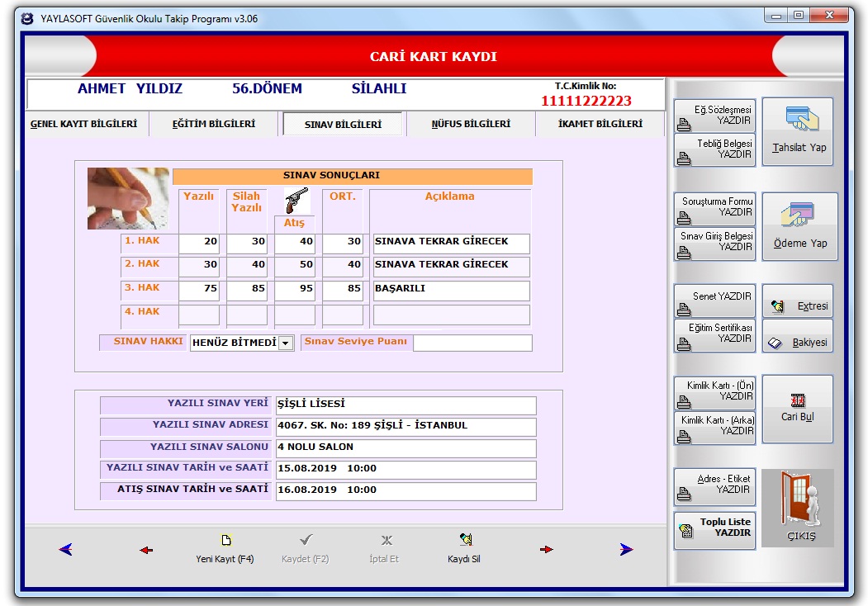Click the Sınav Seviye Puanı field

[x=472, y=343]
